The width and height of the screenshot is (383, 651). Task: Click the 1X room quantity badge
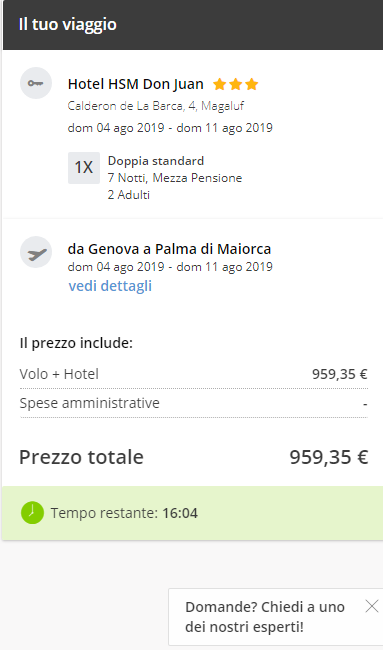84,168
